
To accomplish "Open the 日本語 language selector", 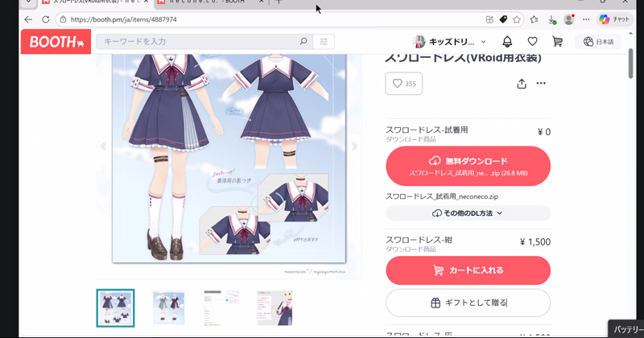I will pos(599,42).
